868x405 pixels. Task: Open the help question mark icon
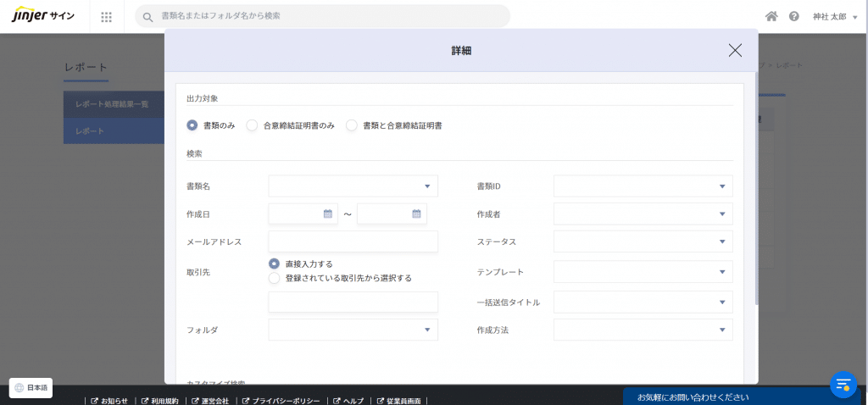point(794,16)
